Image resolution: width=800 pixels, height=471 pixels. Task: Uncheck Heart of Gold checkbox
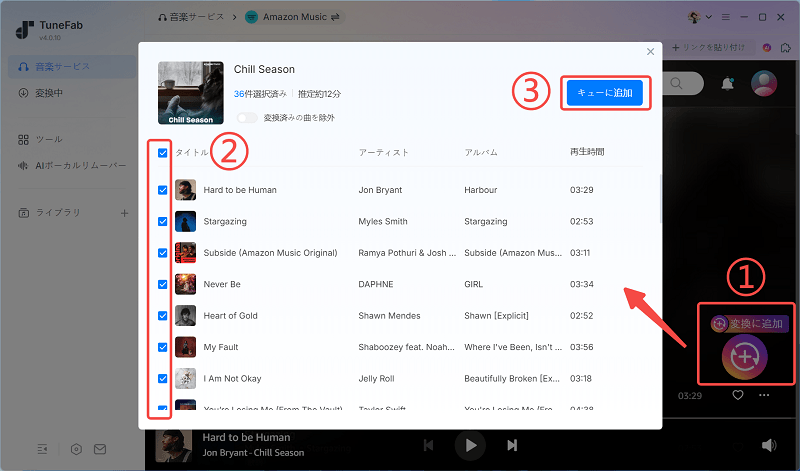163,316
